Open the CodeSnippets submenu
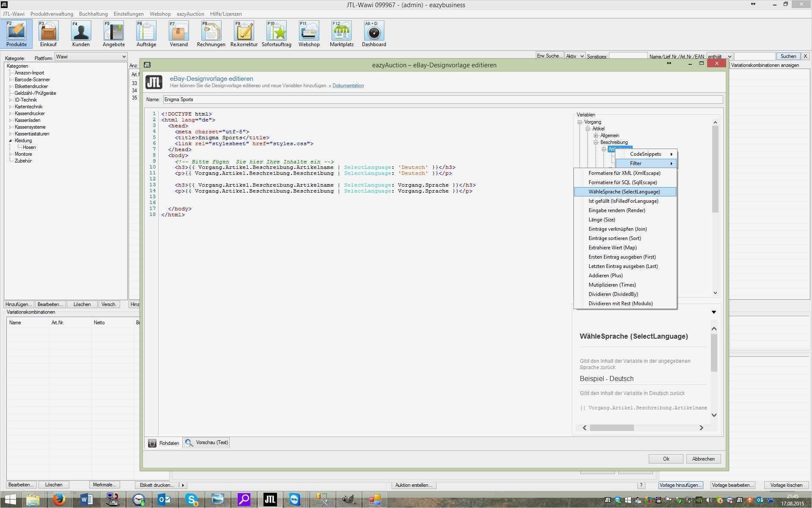812x508 pixels. tap(646, 154)
